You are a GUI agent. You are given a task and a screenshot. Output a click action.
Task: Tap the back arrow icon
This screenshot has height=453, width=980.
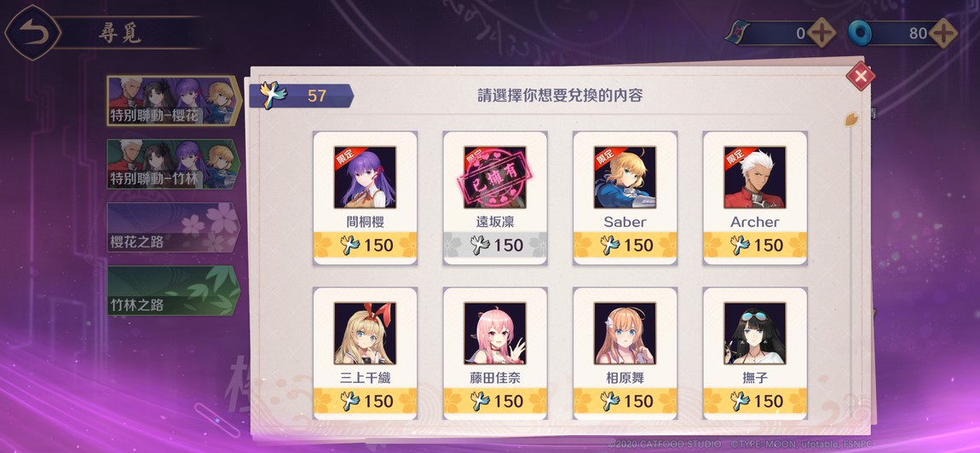32,32
